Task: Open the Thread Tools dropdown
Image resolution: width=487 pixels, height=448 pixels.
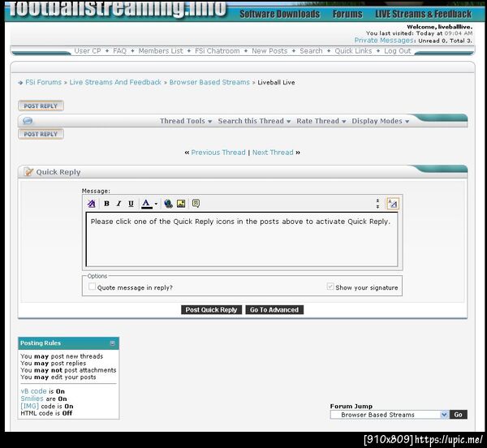Action: (x=186, y=121)
